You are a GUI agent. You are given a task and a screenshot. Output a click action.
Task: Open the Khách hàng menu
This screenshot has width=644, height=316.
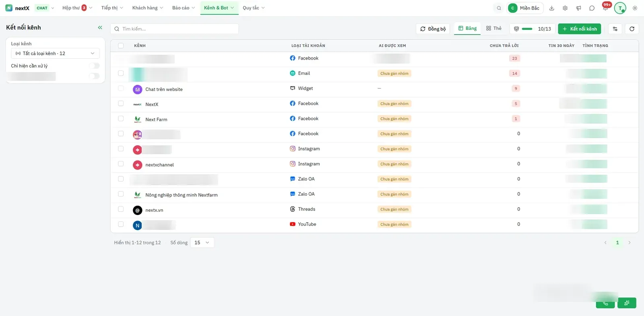point(148,8)
